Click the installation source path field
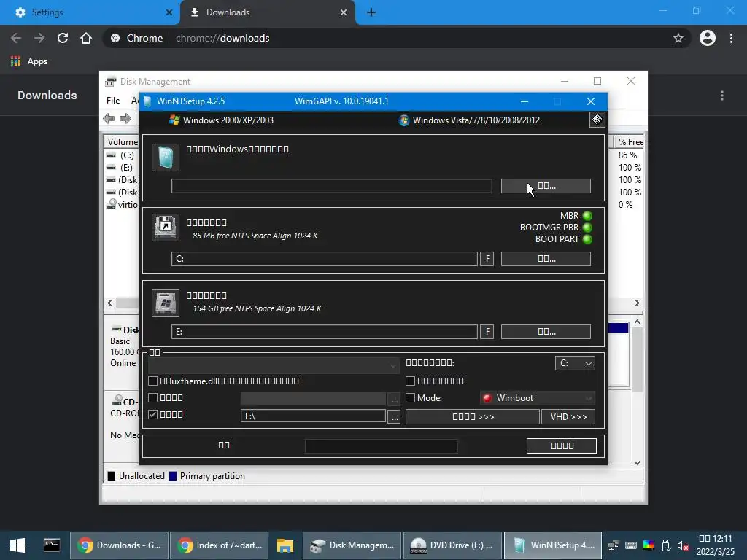 (332, 186)
